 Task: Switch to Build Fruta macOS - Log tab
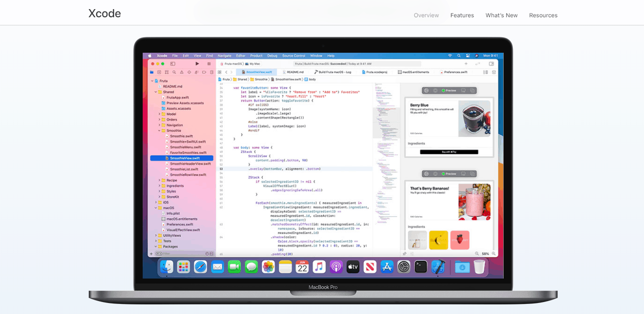pos(333,72)
